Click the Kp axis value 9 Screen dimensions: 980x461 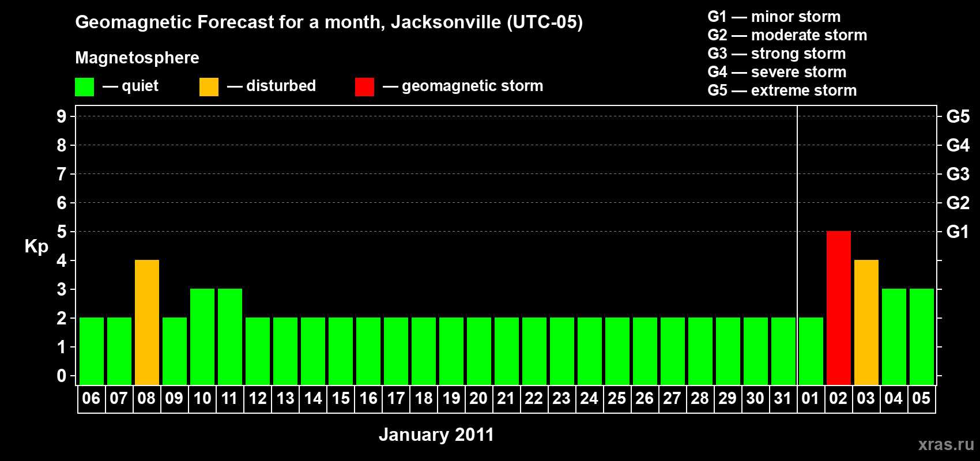[x=62, y=116]
